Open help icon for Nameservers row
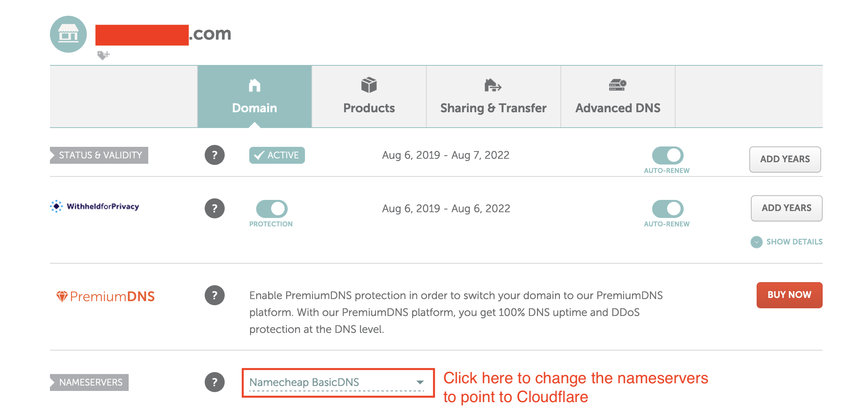868x419 pixels. click(x=214, y=382)
